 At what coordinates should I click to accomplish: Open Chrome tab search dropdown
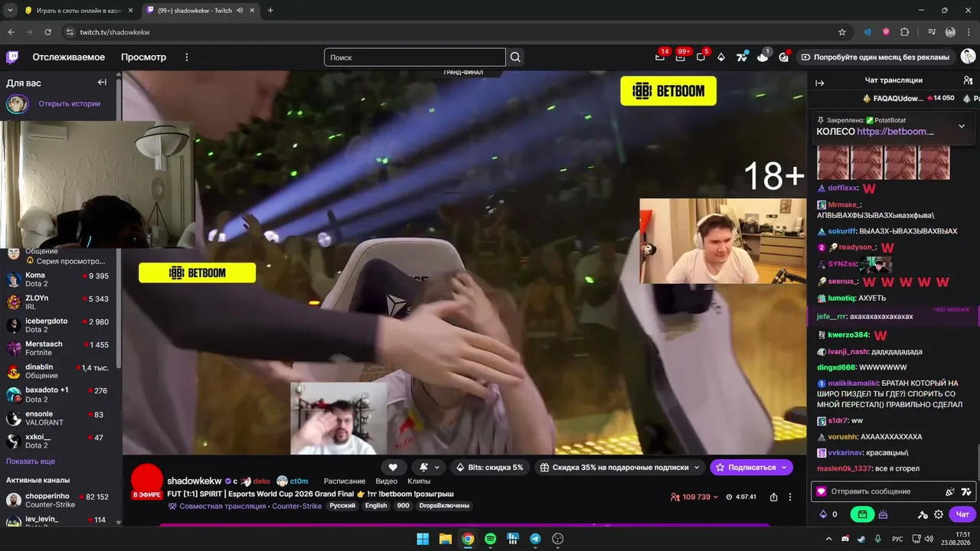coord(10,11)
